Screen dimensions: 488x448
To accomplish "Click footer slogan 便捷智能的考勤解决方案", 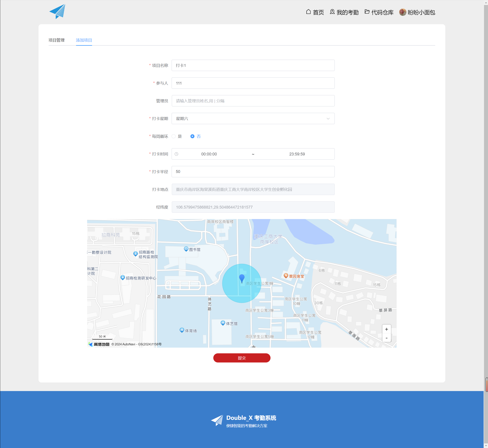I will 247,426.
